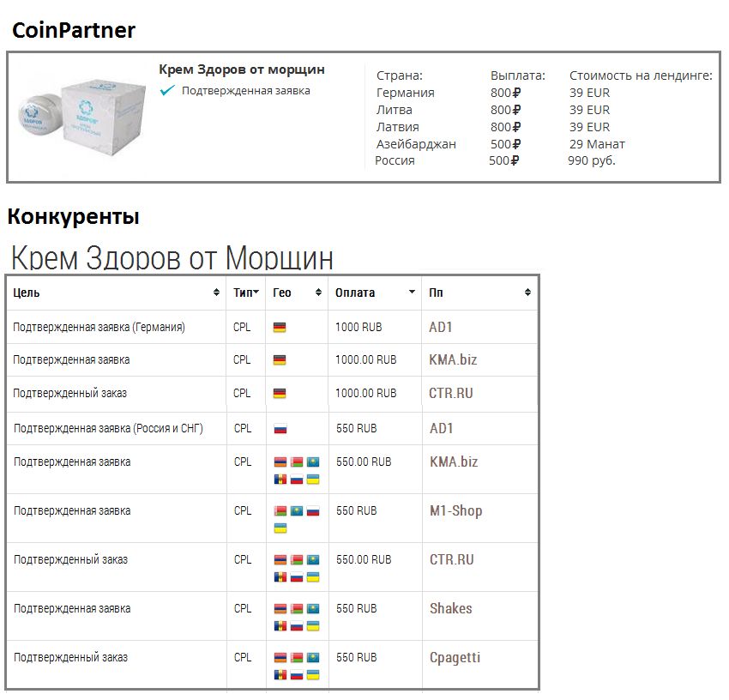
Task: Open CTR.RU link in the 550.00 RUB row
Action: (451, 559)
